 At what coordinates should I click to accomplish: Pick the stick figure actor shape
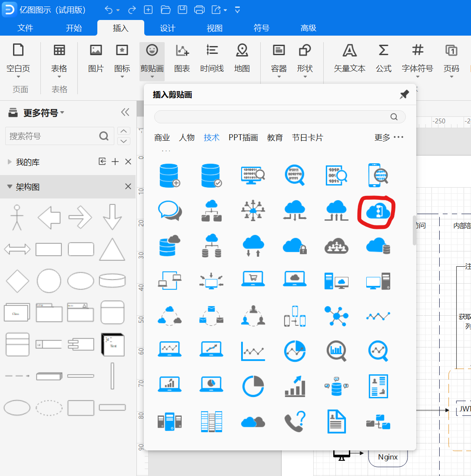[x=17, y=217]
